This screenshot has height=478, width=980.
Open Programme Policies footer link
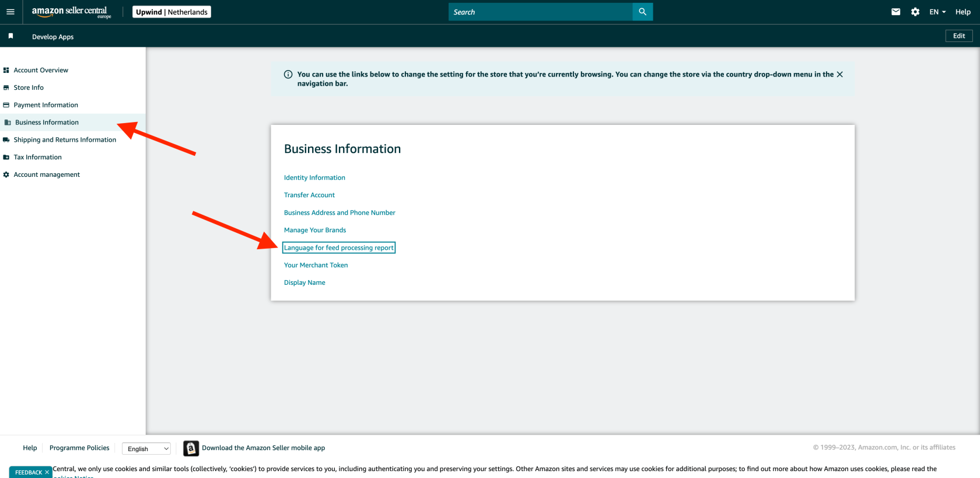coord(79,448)
